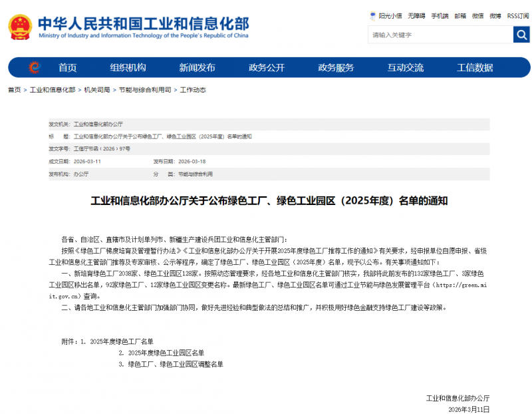Open the 互动交流 navigation tab

(405, 67)
